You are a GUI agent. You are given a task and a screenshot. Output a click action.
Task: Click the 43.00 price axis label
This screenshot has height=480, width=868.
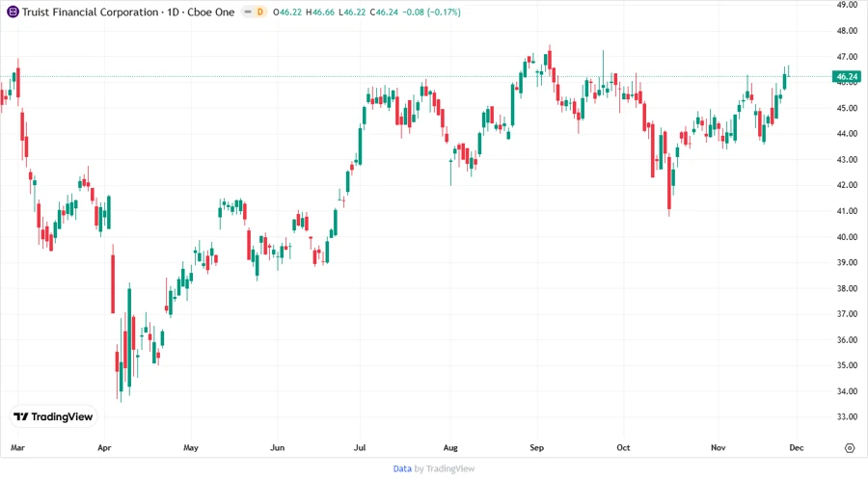(847, 159)
